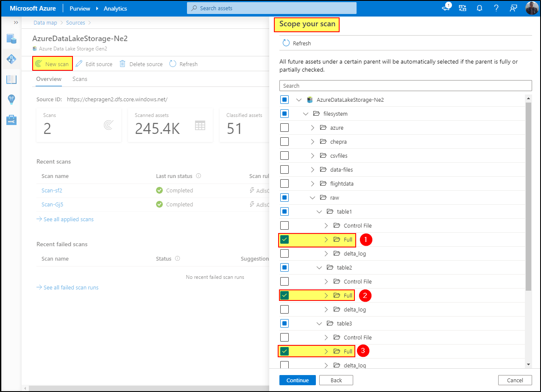541x392 pixels.
Task: Open the Insights lightbulb icon
Action: pyautogui.click(x=11, y=100)
